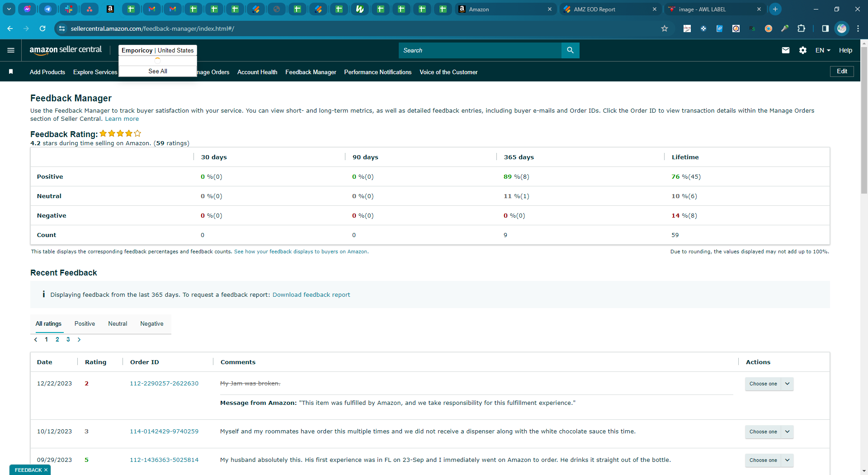Open the Asana pinned tab
The width and height of the screenshot is (868, 475).
point(90,9)
